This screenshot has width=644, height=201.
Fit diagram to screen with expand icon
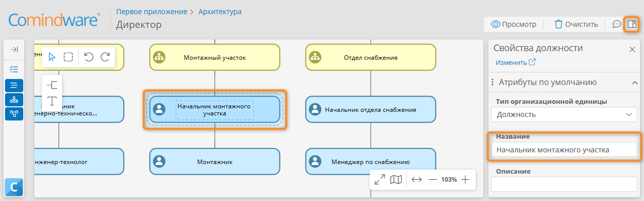[x=380, y=180]
